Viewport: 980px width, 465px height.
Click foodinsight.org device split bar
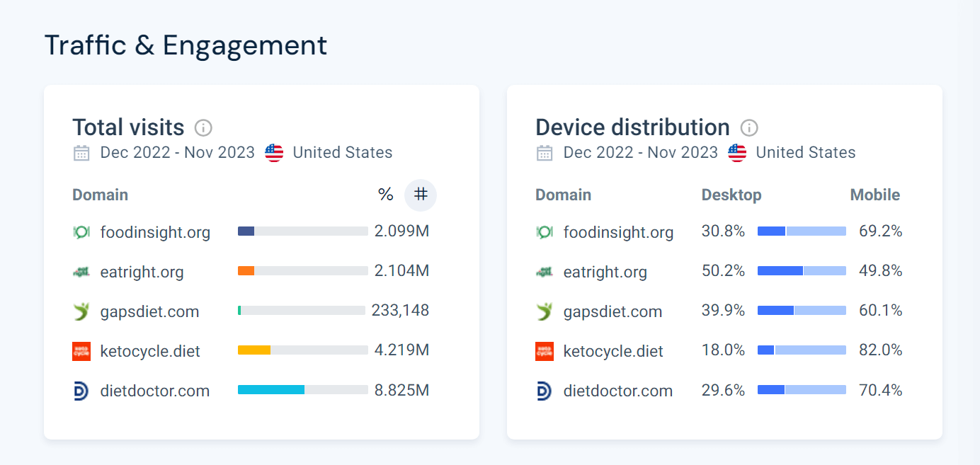pos(802,231)
